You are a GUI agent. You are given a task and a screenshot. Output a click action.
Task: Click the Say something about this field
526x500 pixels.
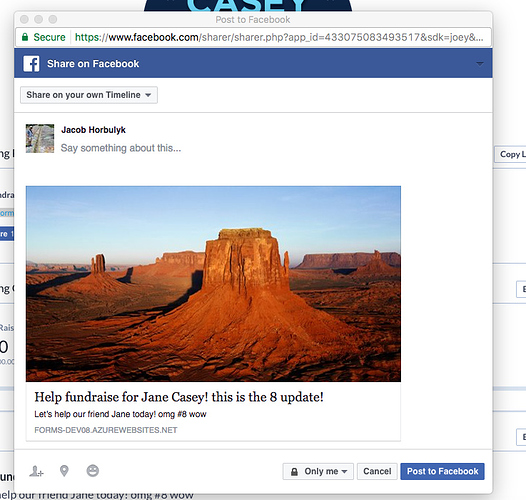click(x=121, y=148)
